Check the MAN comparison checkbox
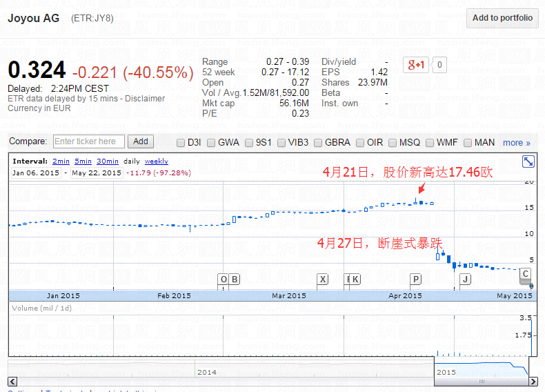The width and height of the screenshot is (545, 392). coord(468,143)
